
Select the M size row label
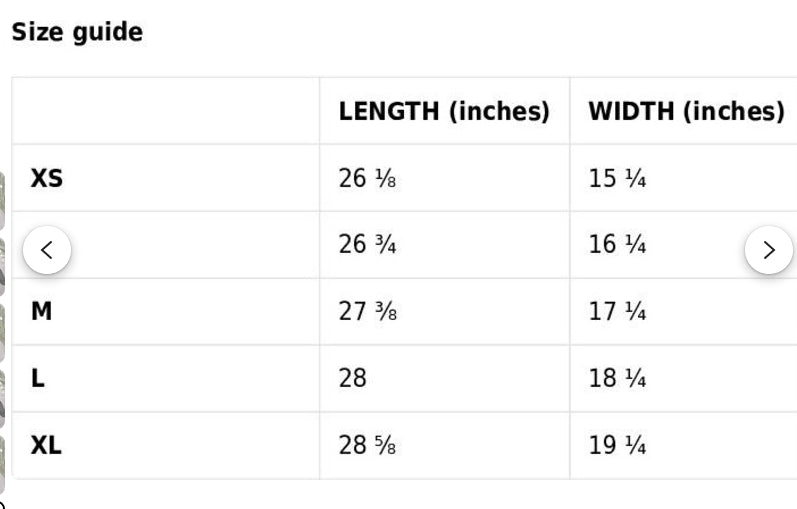coord(41,311)
